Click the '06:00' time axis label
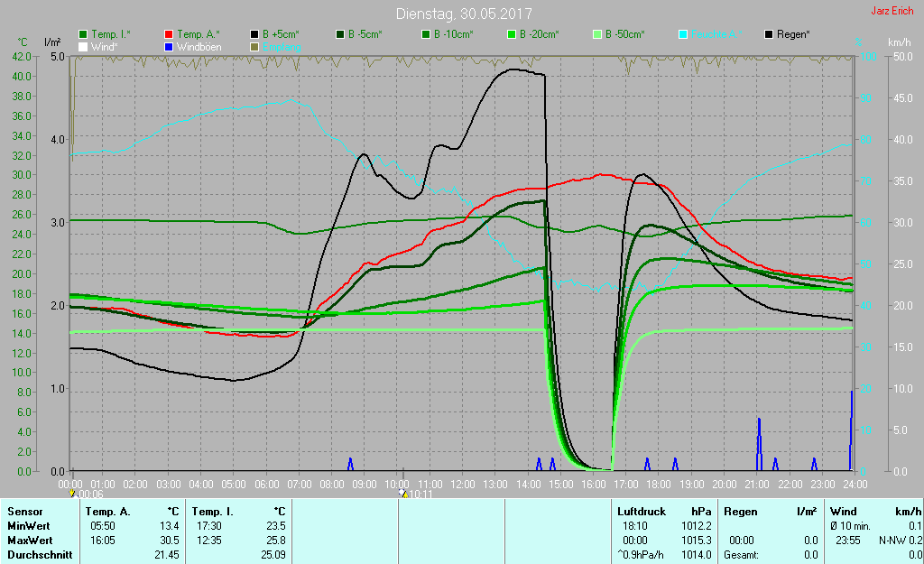The height and width of the screenshot is (564, 924). pyautogui.click(x=266, y=485)
